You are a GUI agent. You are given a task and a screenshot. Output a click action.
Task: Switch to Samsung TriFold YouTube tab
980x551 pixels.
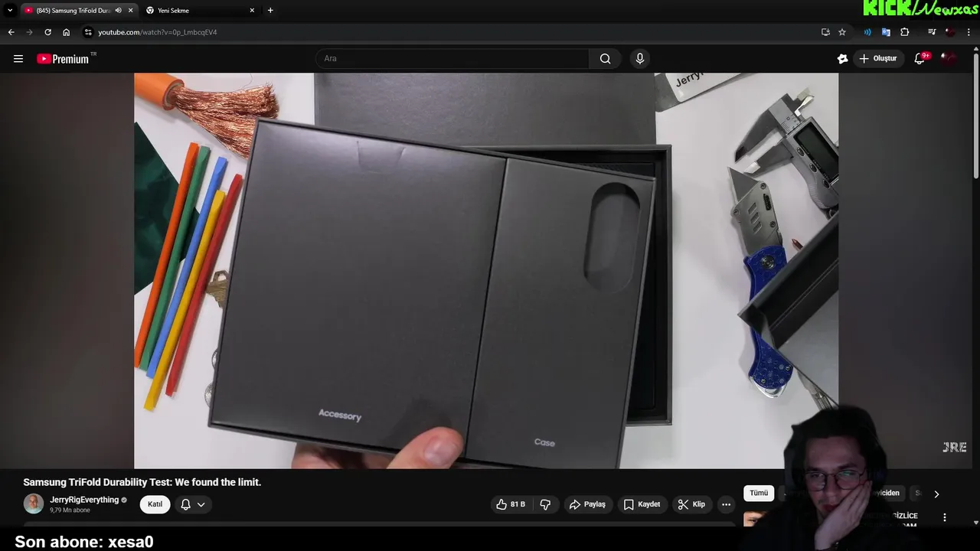tap(73, 11)
